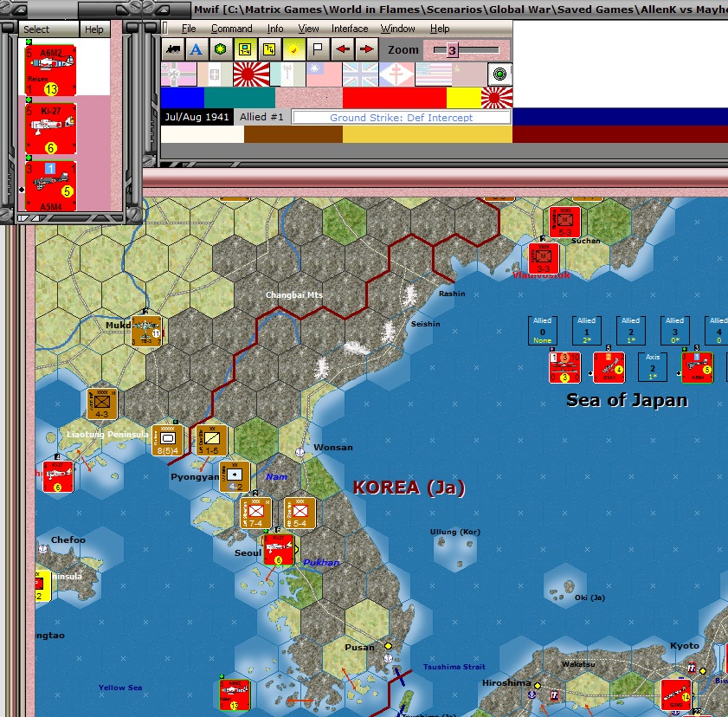Click the red color swatch segment
The height and width of the screenshot is (717, 728).
(x=395, y=98)
